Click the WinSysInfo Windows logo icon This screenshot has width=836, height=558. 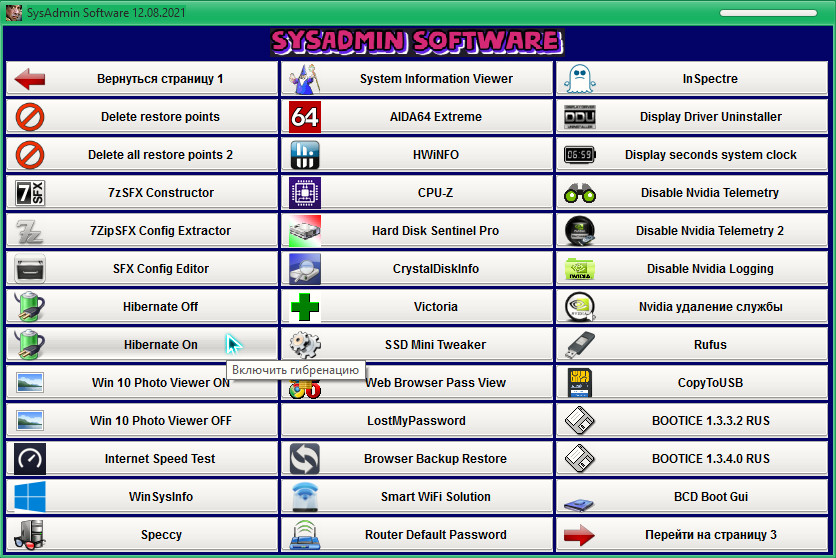tap(30, 497)
